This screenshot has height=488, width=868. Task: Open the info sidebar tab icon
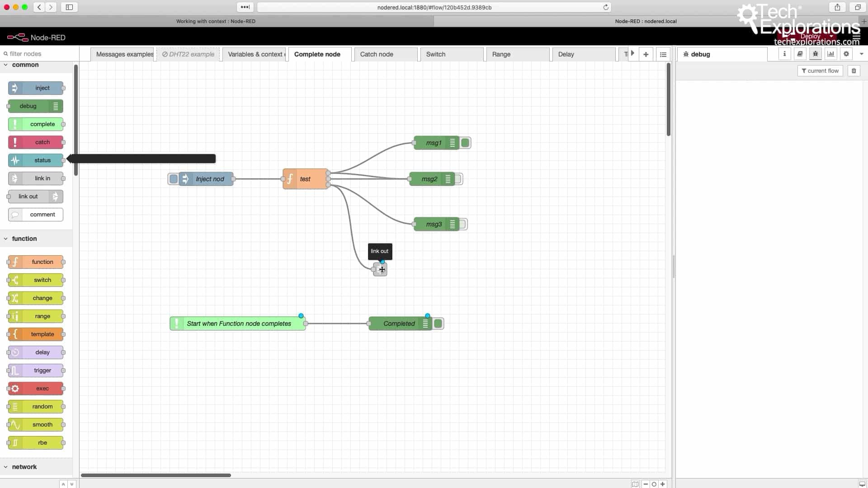[784, 54]
